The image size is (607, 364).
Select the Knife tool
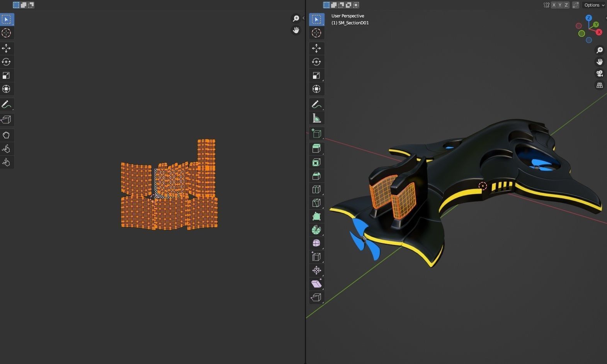316,203
